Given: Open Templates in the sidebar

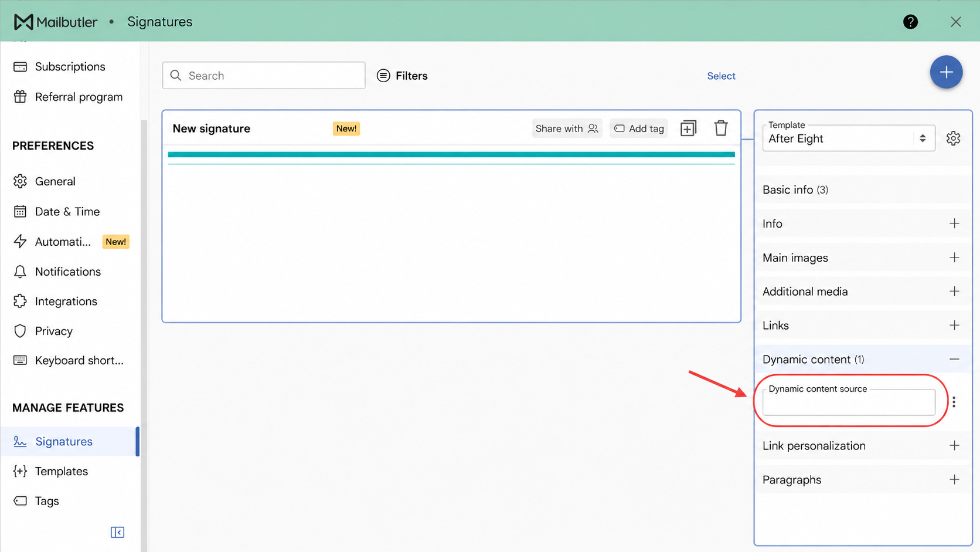Looking at the screenshot, I should (x=61, y=471).
